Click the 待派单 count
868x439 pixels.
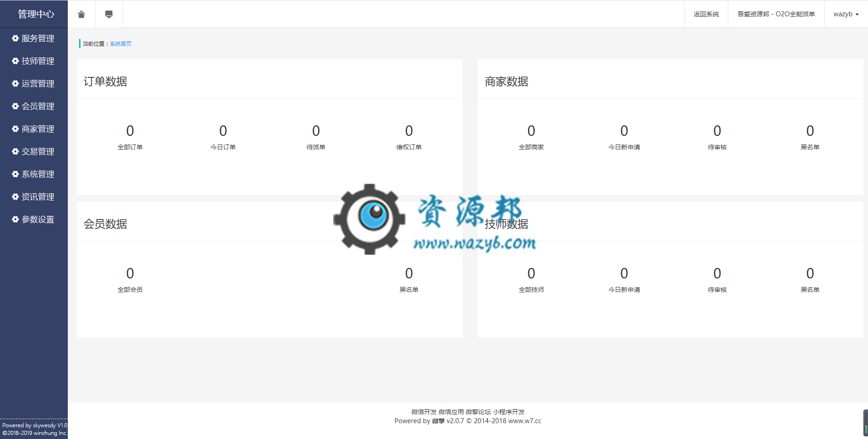pos(316,131)
